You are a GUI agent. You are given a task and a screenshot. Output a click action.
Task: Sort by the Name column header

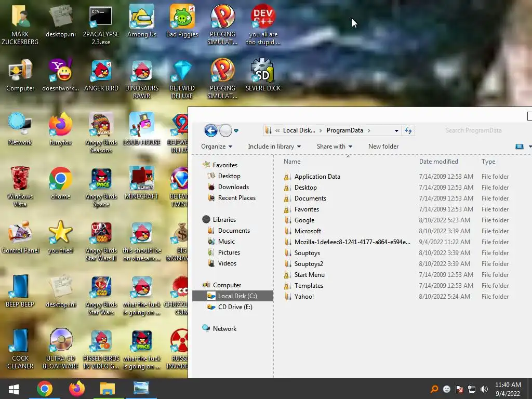(x=292, y=162)
